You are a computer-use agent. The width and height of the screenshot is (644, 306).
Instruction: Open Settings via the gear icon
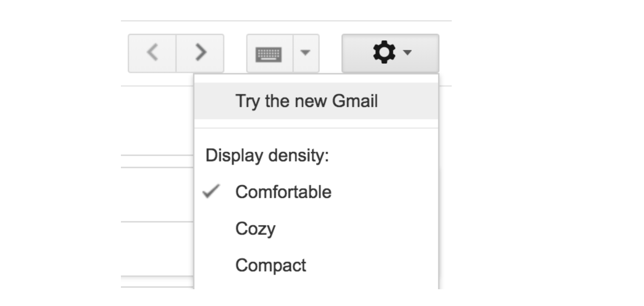[x=384, y=53]
